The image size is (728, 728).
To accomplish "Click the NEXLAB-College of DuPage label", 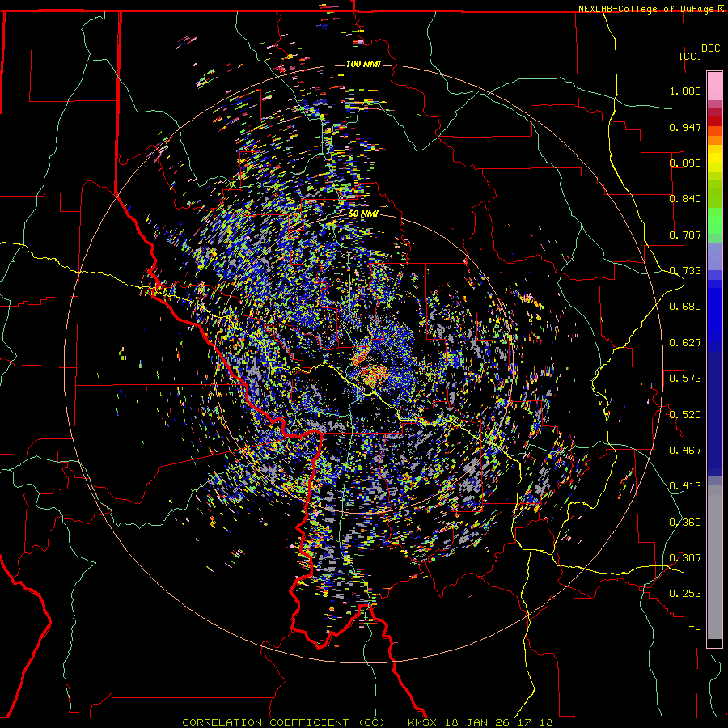I will pos(645,9).
